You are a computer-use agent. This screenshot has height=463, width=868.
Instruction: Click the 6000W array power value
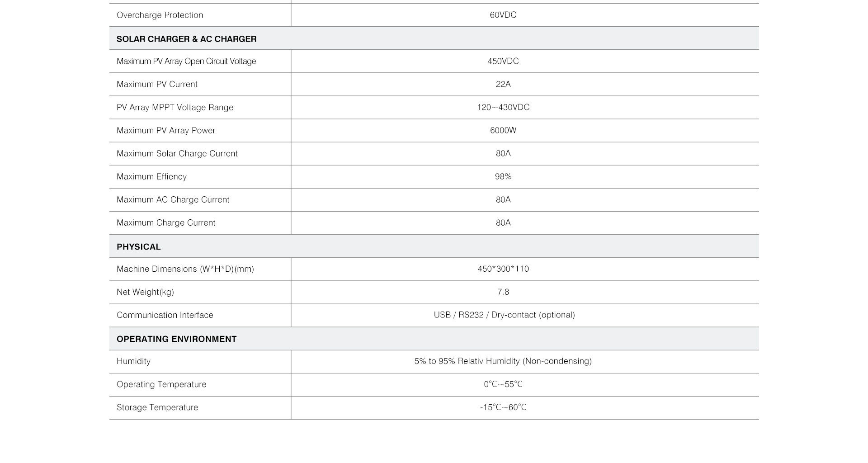503,130
